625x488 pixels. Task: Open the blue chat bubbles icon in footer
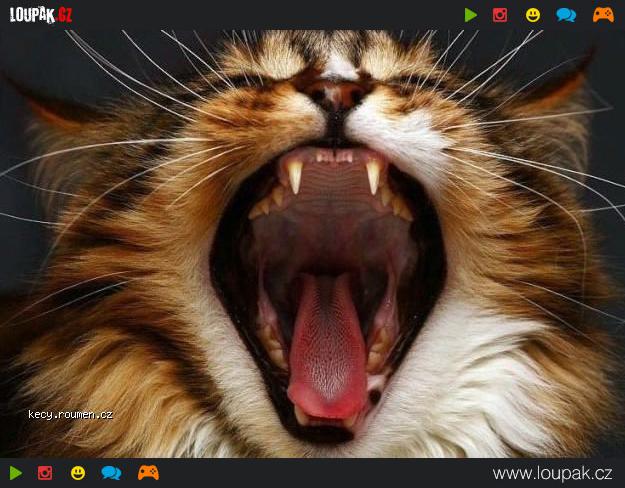(x=111, y=473)
